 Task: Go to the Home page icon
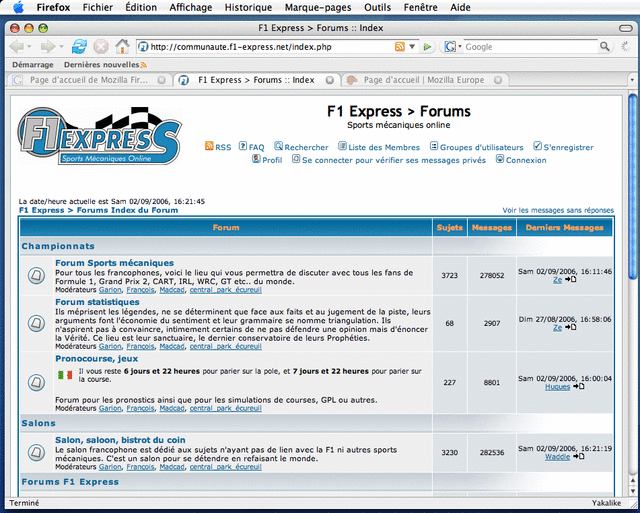pos(122,47)
